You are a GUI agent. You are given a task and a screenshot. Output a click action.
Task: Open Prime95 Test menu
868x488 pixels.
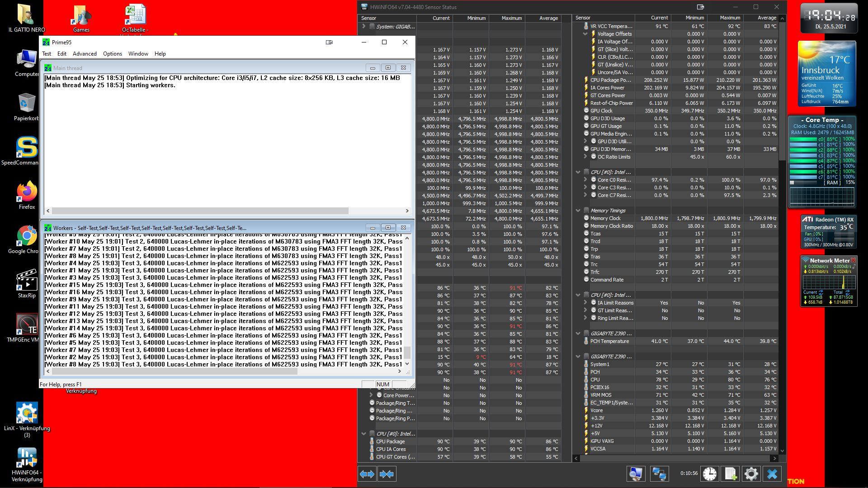pyautogui.click(x=47, y=53)
